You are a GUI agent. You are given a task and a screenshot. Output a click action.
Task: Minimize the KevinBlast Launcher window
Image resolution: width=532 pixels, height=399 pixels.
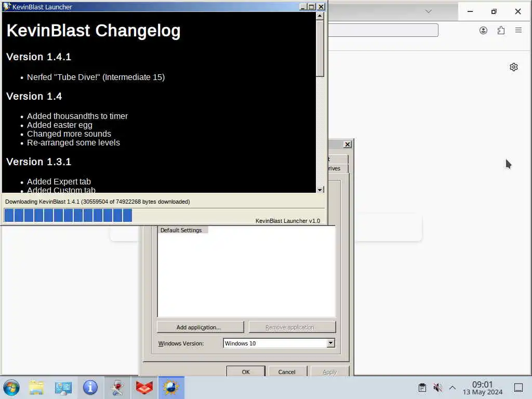303,7
